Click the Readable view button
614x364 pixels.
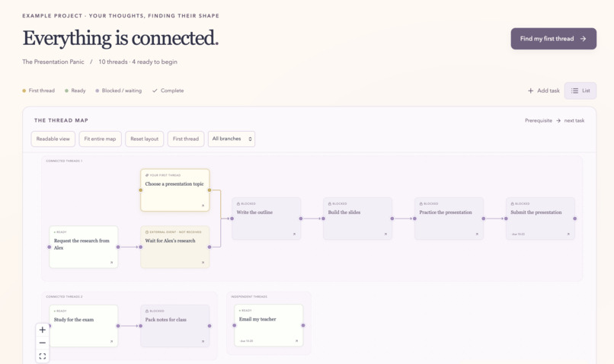coord(53,139)
